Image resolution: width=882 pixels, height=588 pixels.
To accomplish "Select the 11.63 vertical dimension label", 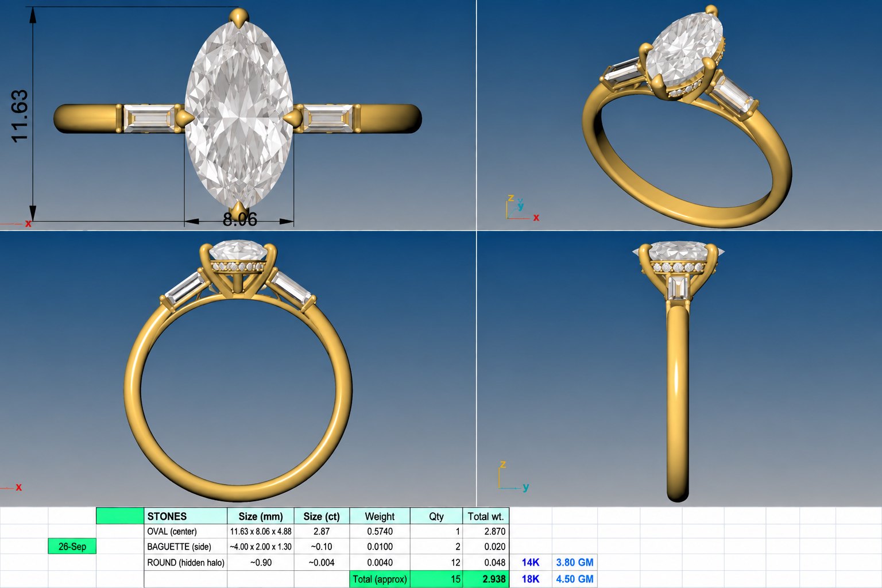I will click(x=19, y=116).
